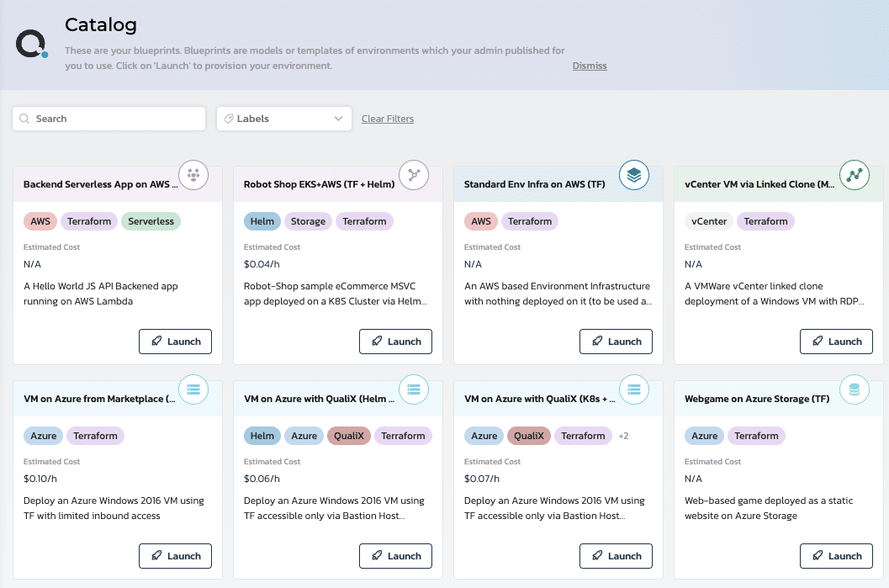Click Terraform label on VM with QualiX (Helm) card

[403, 436]
